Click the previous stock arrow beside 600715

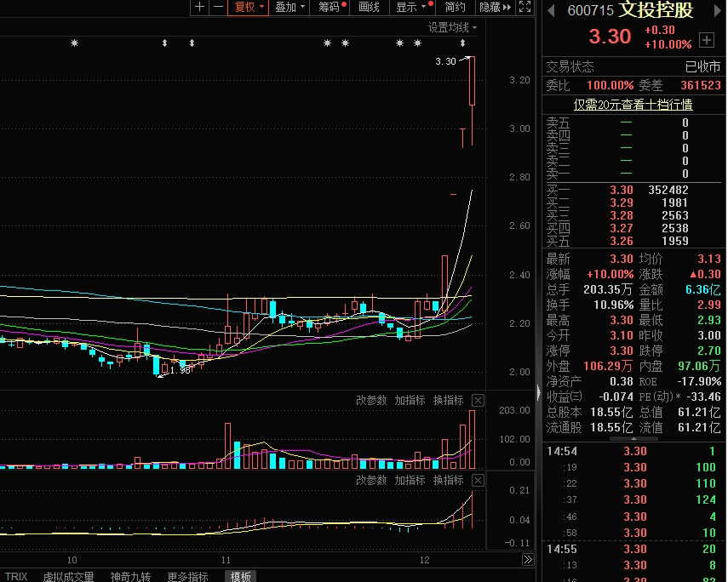point(551,10)
